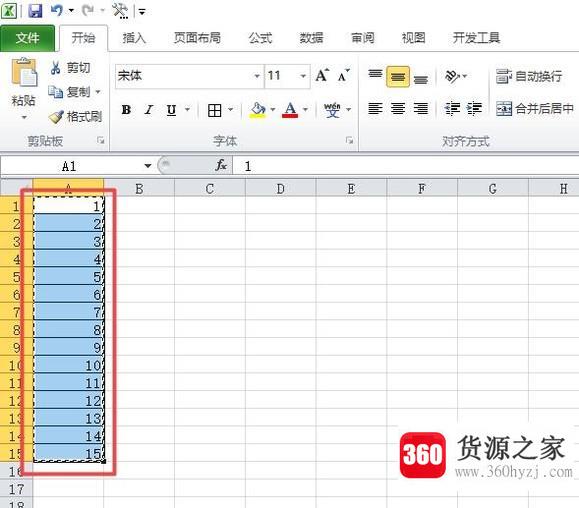
Task: Click cell containing 8 in column A
Action: click(x=69, y=329)
